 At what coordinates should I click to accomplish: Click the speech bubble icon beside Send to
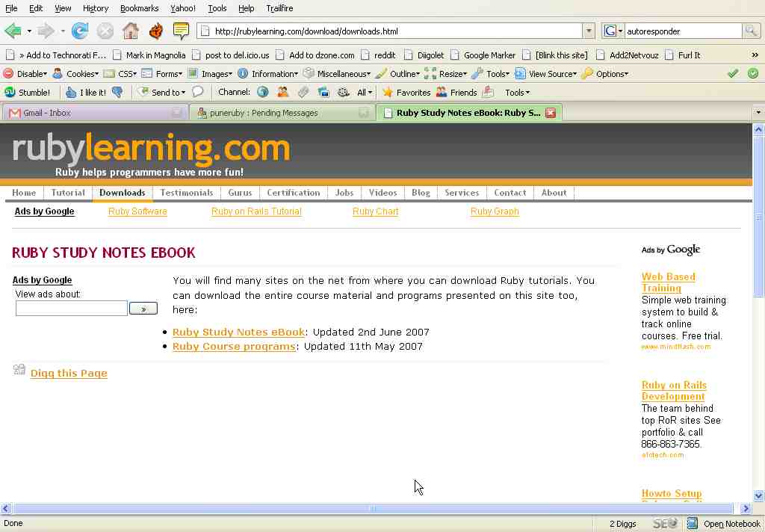(197, 92)
